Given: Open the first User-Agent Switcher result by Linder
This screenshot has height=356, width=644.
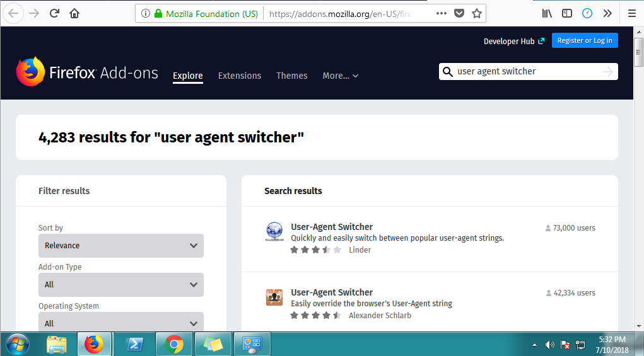Looking at the screenshot, I should 331,227.
